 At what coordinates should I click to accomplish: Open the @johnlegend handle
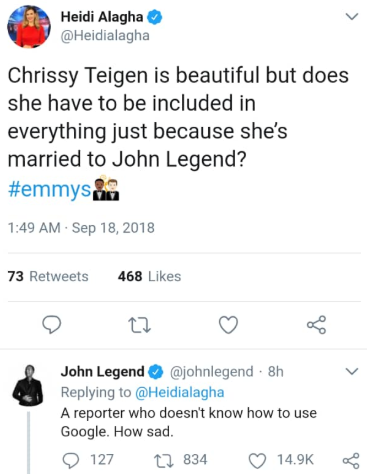pos(212,372)
